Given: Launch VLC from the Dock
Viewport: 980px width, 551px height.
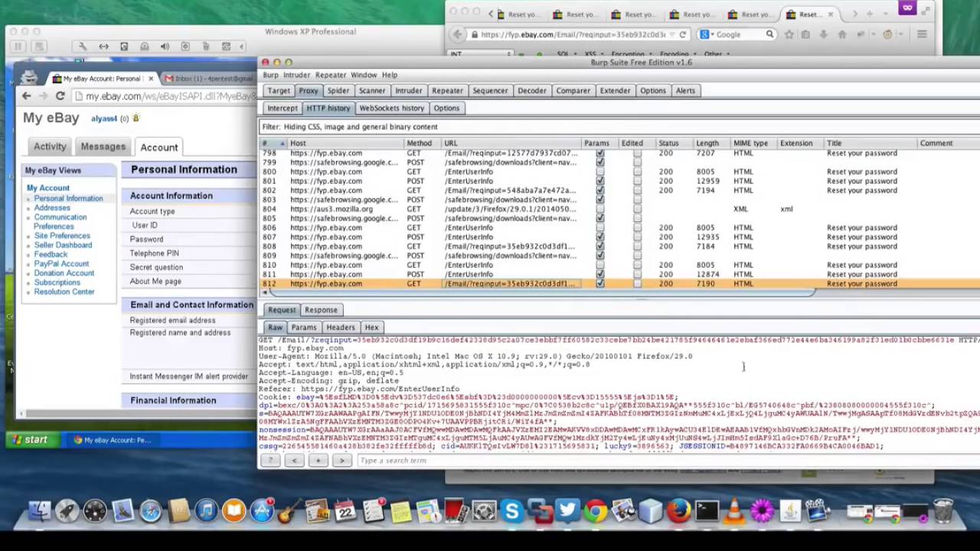Looking at the screenshot, I should tap(733, 510).
